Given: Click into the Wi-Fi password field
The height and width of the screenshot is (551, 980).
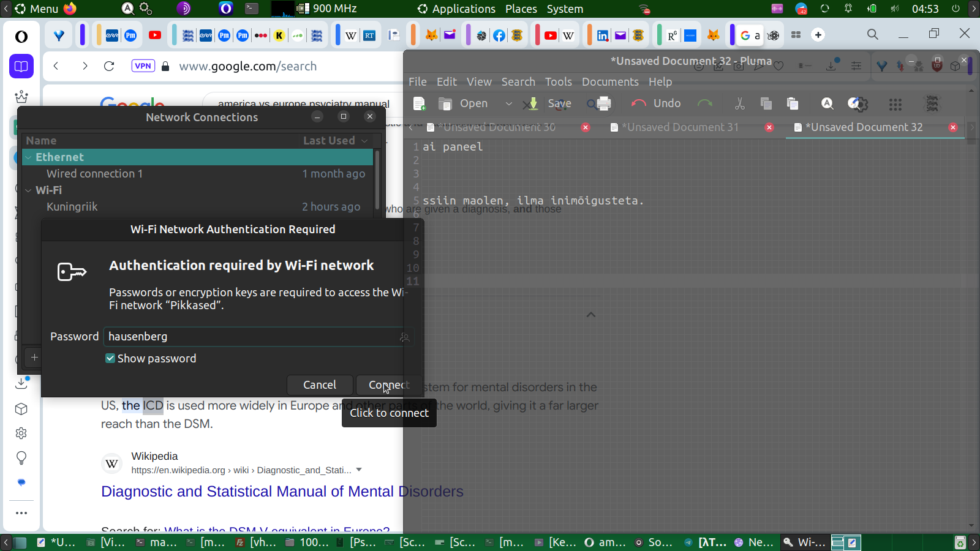Looking at the screenshot, I should click(251, 337).
